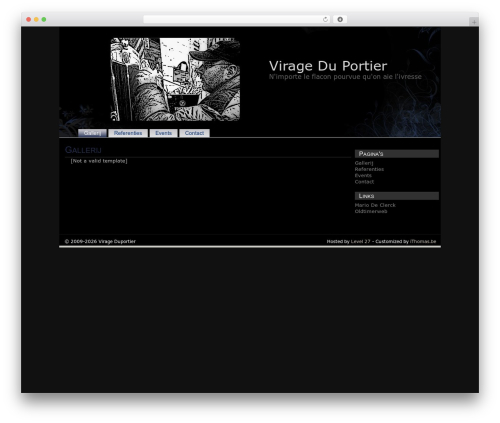Viewport: 500px width, 423px height.
Task: Open the header sketch image of man
Action: click(x=175, y=79)
